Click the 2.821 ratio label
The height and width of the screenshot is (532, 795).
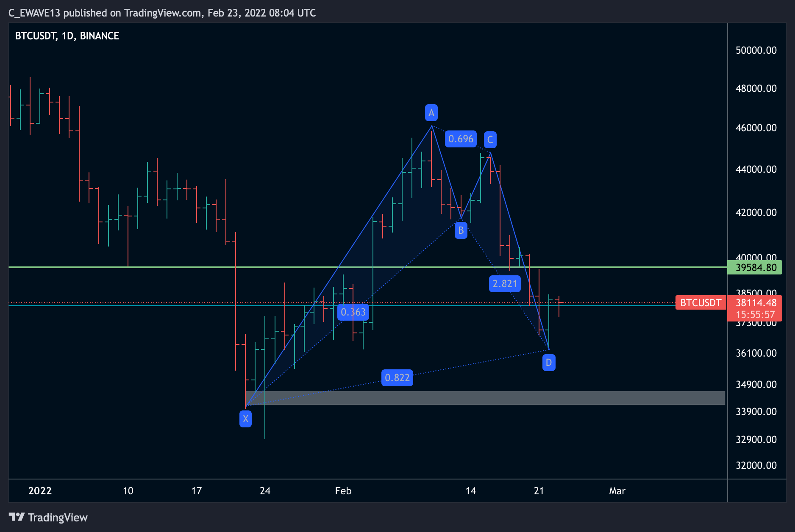(505, 284)
